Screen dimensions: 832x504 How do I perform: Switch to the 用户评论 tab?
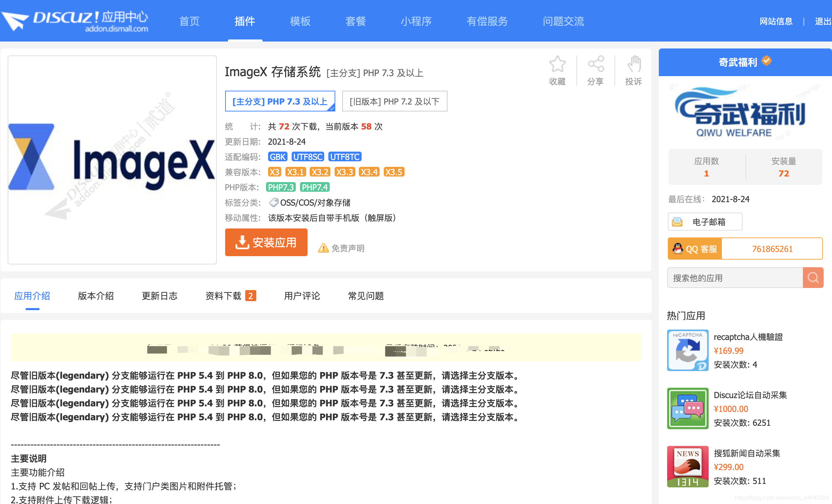coord(302,296)
